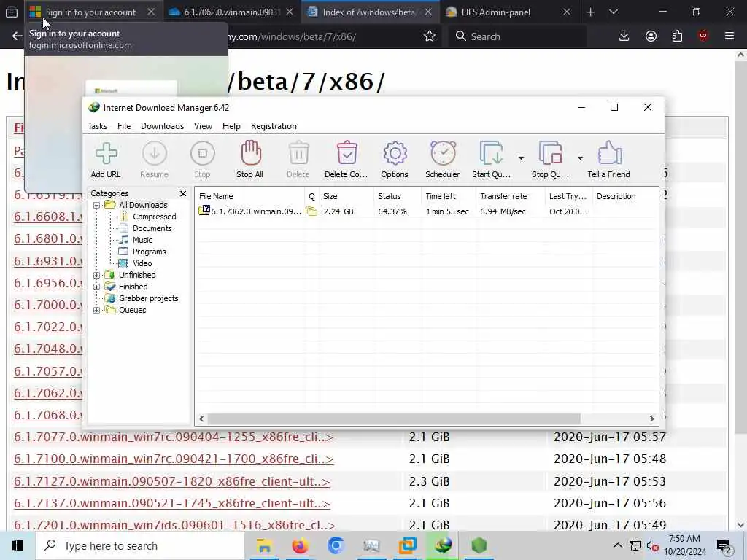Open File Explorer from taskbar

264,545
